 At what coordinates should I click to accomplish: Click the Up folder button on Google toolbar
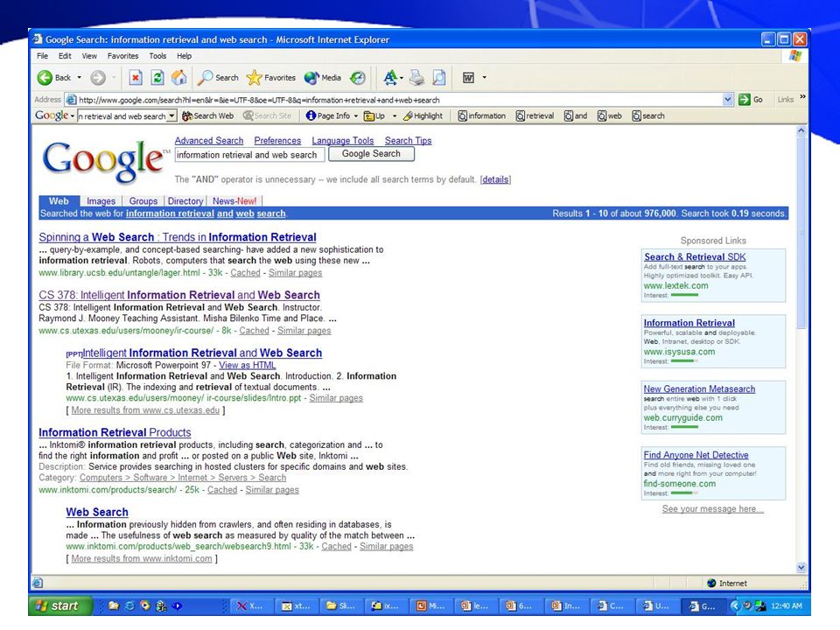pyautogui.click(x=374, y=115)
